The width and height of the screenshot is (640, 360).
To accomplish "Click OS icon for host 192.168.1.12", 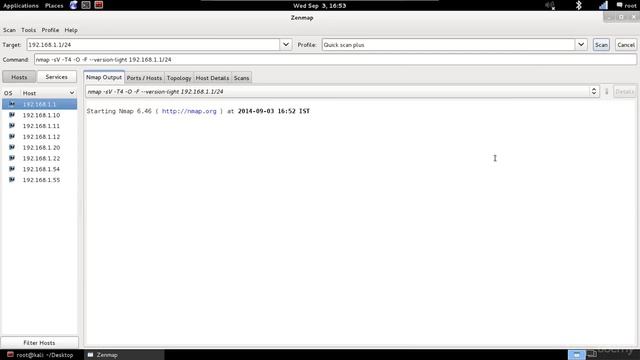I will [x=12, y=136].
